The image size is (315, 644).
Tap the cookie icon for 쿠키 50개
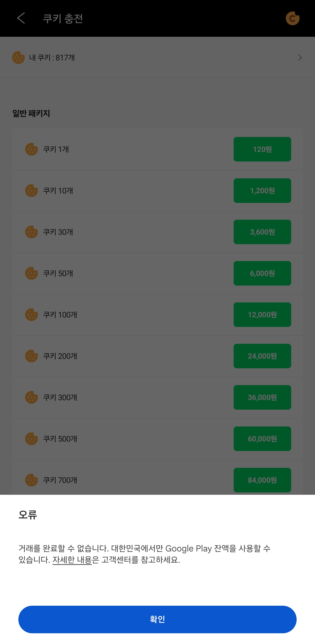pos(31,273)
